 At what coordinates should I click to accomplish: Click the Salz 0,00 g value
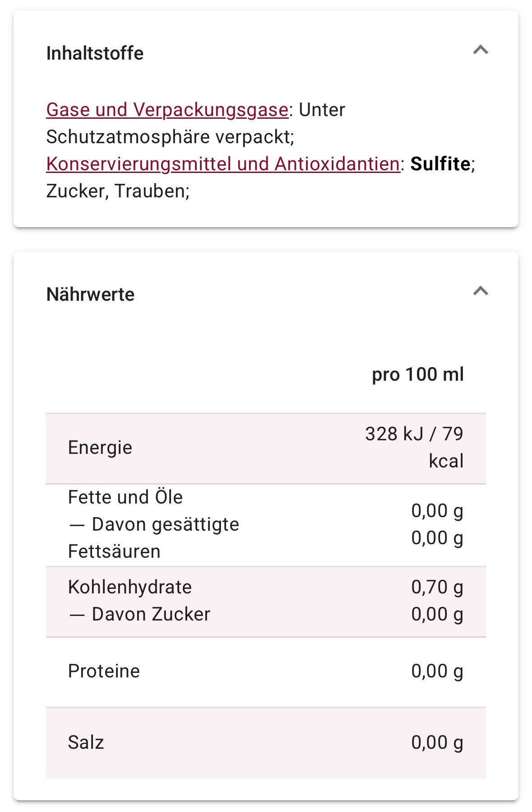pyautogui.click(x=437, y=742)
